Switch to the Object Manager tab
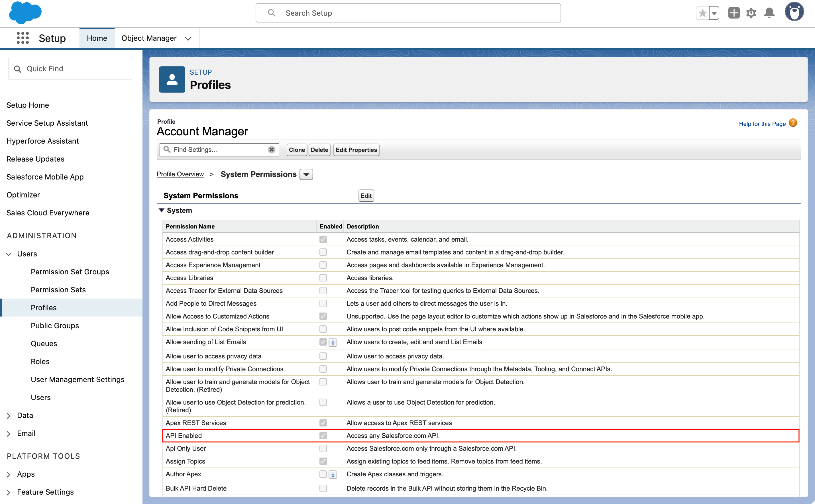Viewport: 815px width, 504px height. 149,38
